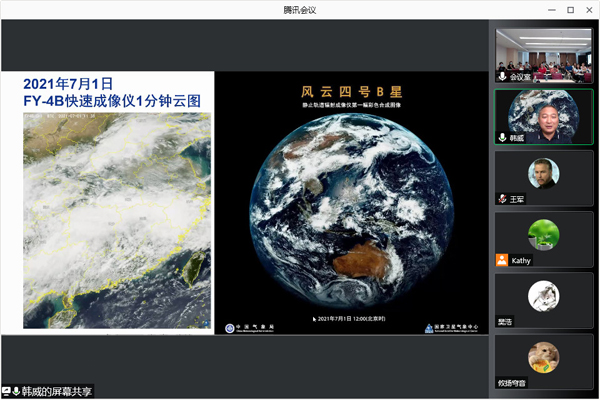
Task: Click the 腾讯会议 window title
Action: pos(300,10)
